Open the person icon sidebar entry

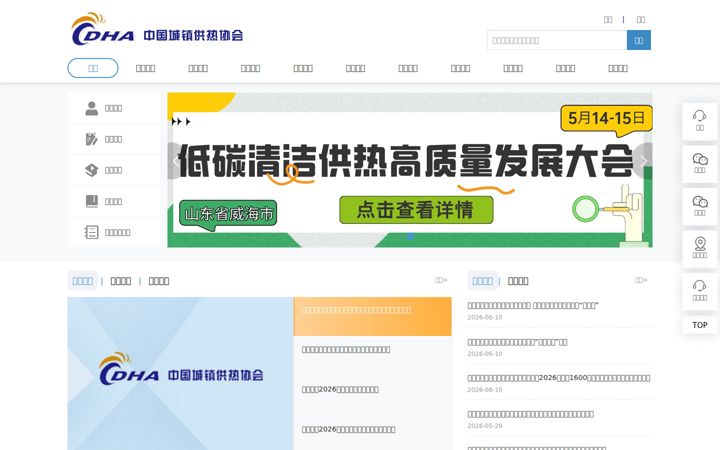(113, 108)
